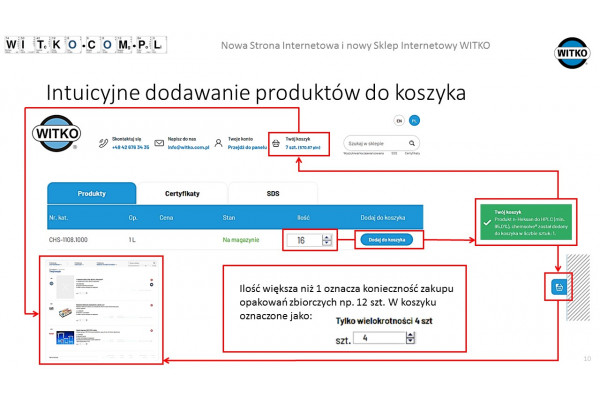Open the Certyfikaty tab
This screenshot has height=400, width=600.
point(182,193)
